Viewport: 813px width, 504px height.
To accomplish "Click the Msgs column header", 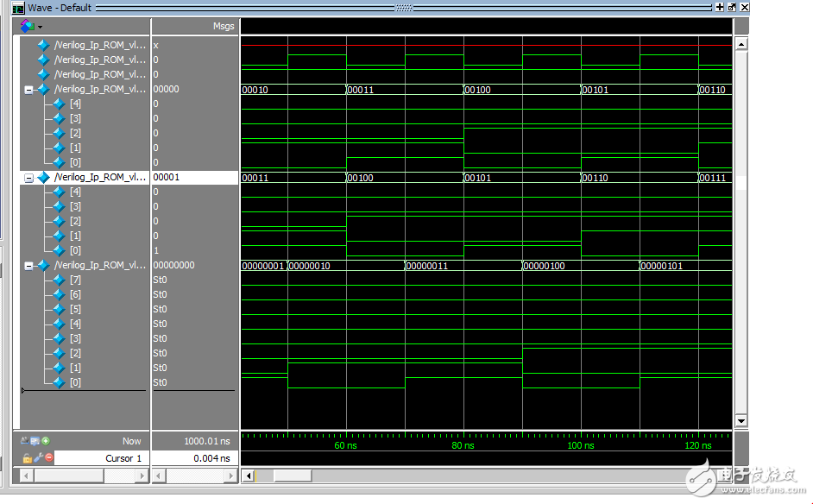I will click(223, 27).
